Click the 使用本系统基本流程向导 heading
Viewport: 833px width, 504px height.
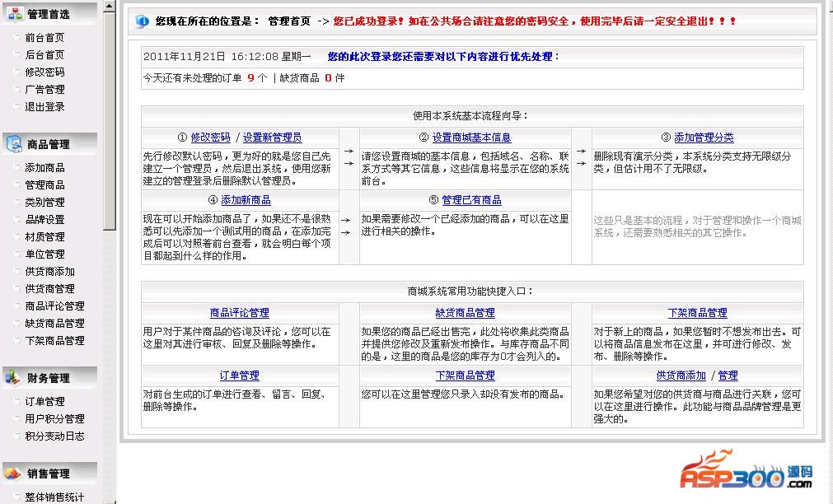471,116
